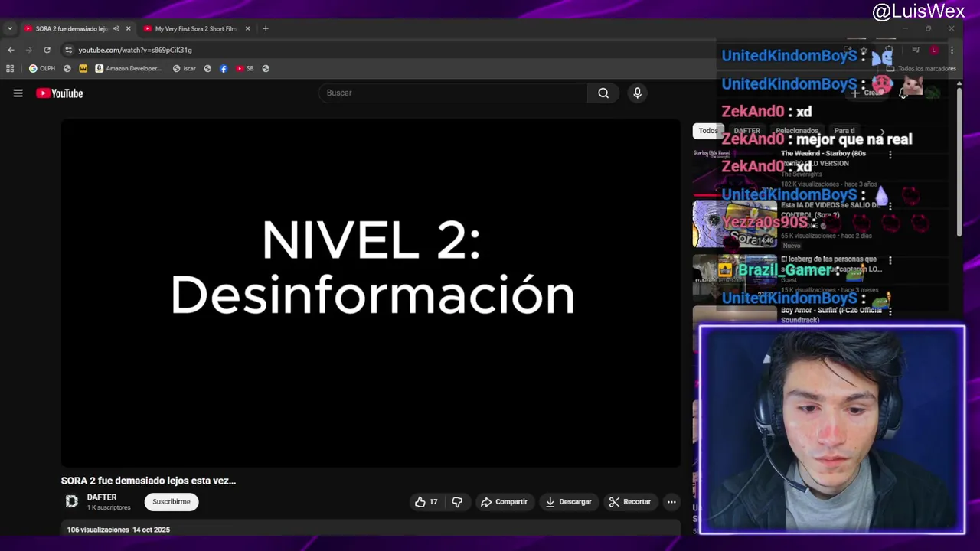
Task: Download the video with Descargar
Action: [569, 502]
